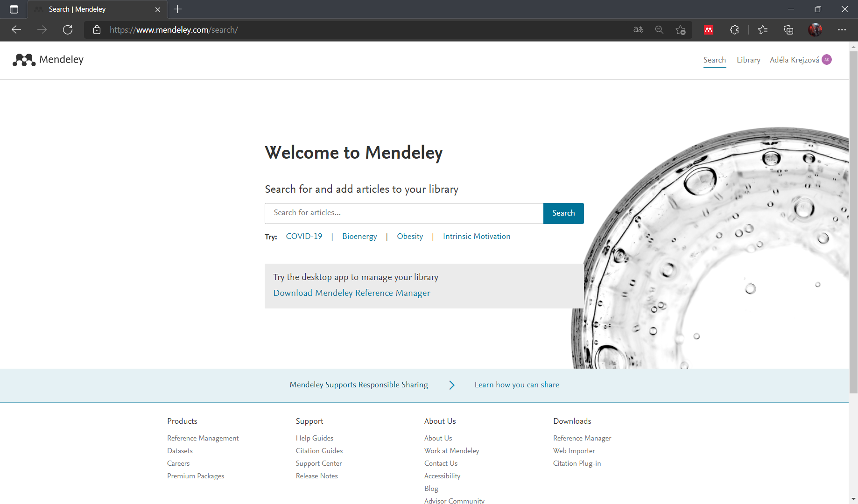Screen dimensions: 858x504
Task: Try the Intrinsic Motivation suggested search
Action: [x=477, y=236]
